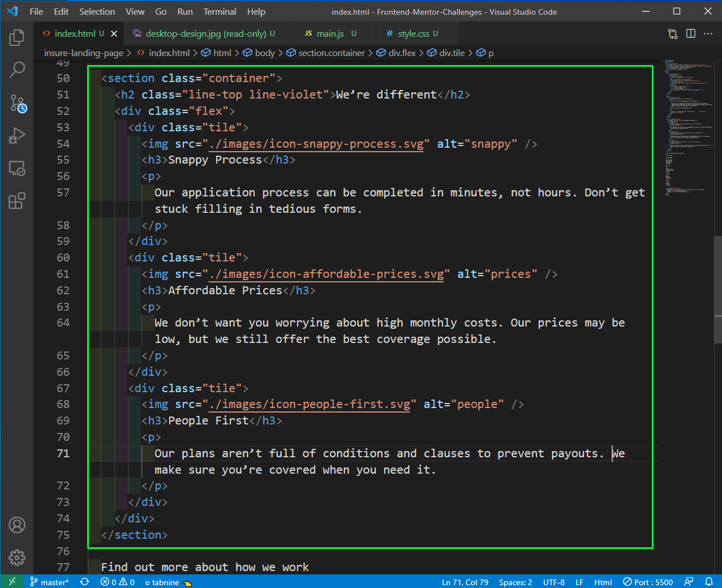This screenshot has height=588, width=722.
Task: Open the Remote Explorer view
Action: point(17,168)
